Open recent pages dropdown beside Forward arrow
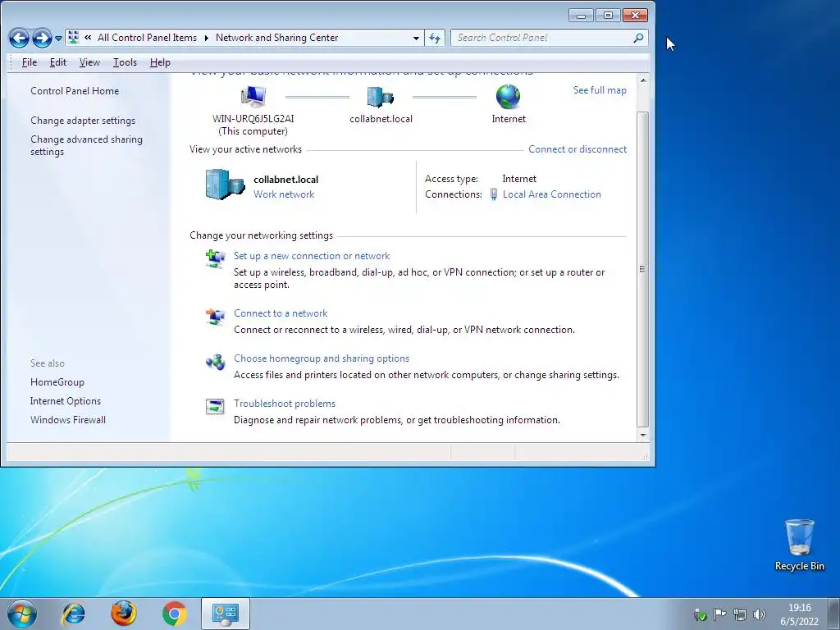840x630 pixels. [x=58, y=39]
